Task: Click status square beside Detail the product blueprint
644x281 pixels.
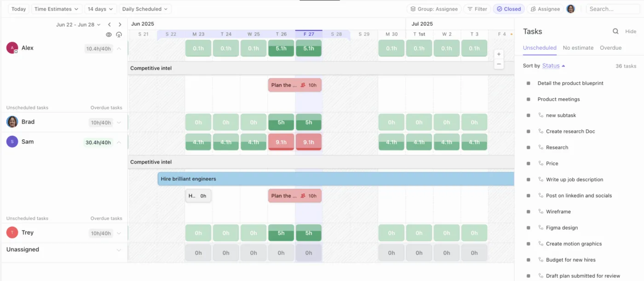Action: (528, 83)
